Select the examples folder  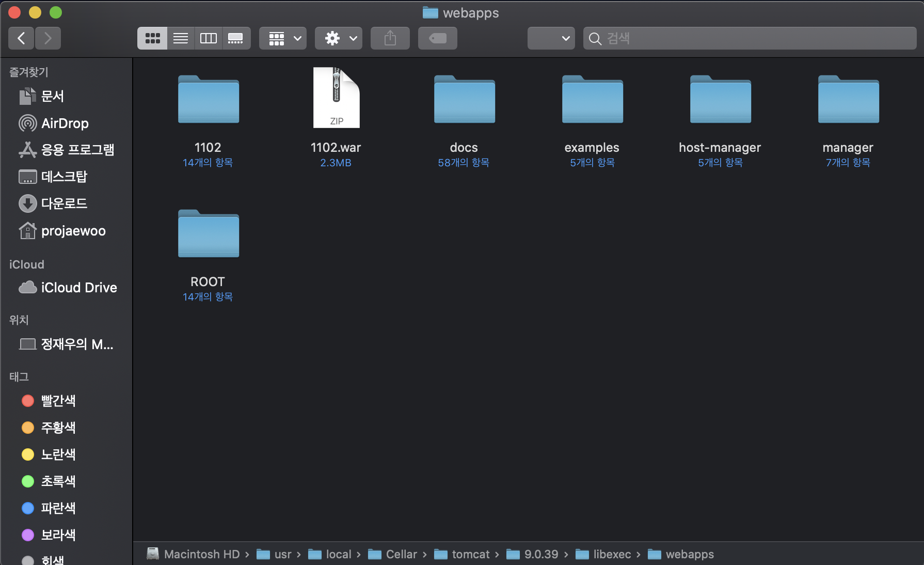592,100
